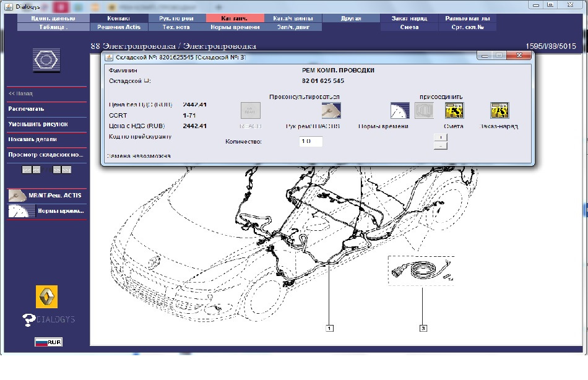This screenshot has height=380, width=588.
Task: Click the Смета icon in the dialog
Action: click(454, 111)
